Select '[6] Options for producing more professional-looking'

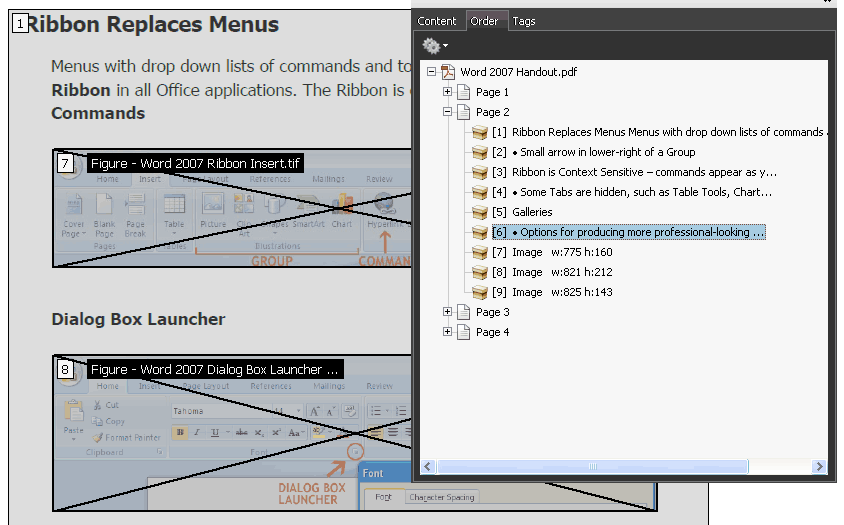(x=628, y=232)
